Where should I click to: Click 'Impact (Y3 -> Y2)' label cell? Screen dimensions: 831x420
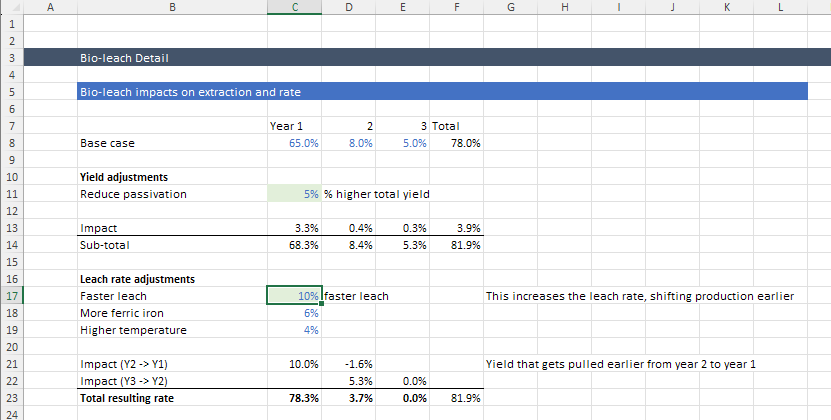(x=172, y=381)
